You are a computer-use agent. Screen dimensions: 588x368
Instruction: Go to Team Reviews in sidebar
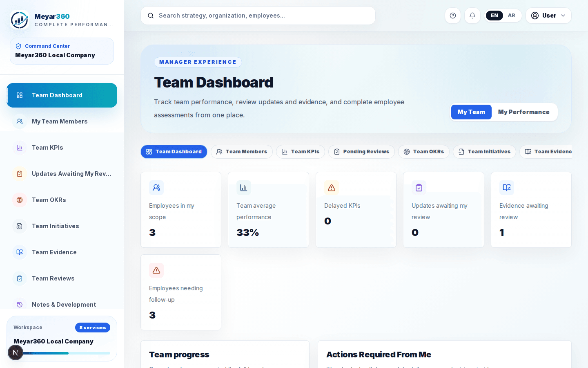[x=62, y=278]
